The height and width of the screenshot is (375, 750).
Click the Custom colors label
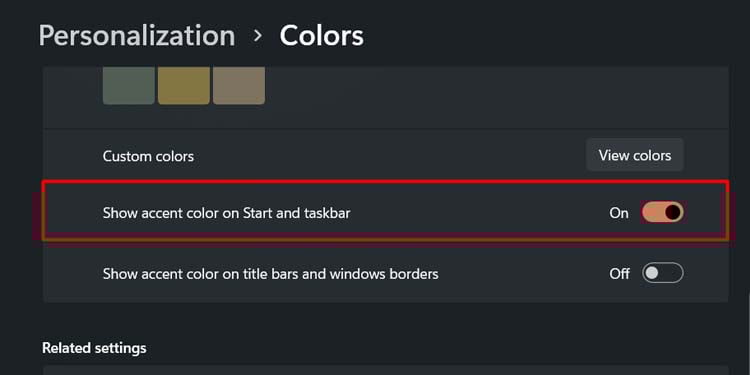click(x=148, y=156)
